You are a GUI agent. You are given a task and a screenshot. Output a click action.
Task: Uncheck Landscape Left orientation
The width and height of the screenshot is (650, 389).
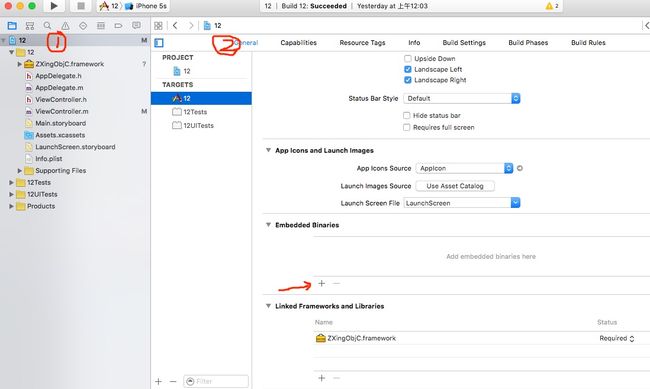pos(407,69)
